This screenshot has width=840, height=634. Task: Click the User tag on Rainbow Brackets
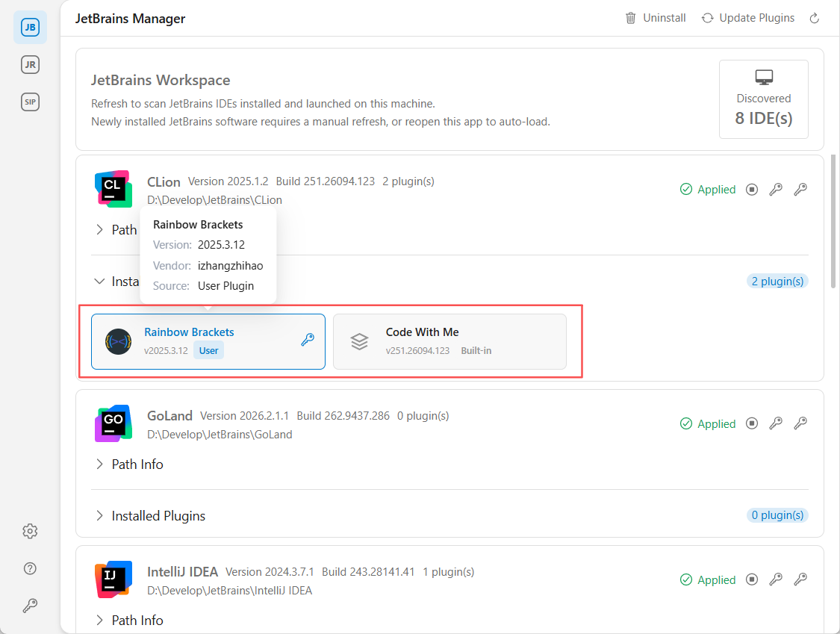coord(209,351)
